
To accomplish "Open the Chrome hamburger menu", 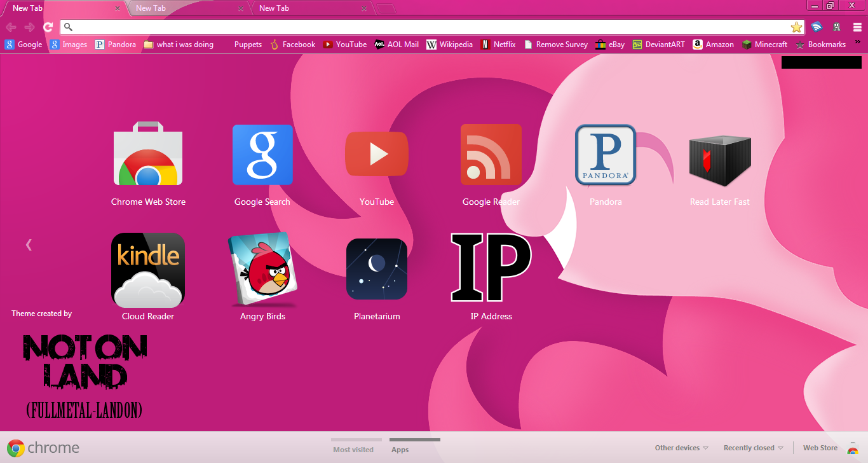I will pos(857,27).
